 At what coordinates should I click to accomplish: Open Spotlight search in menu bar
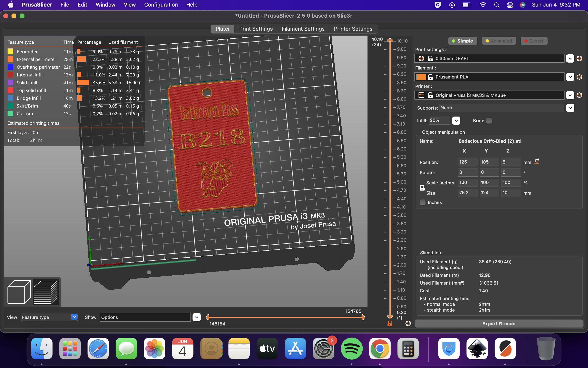click(x=497, y=5)
